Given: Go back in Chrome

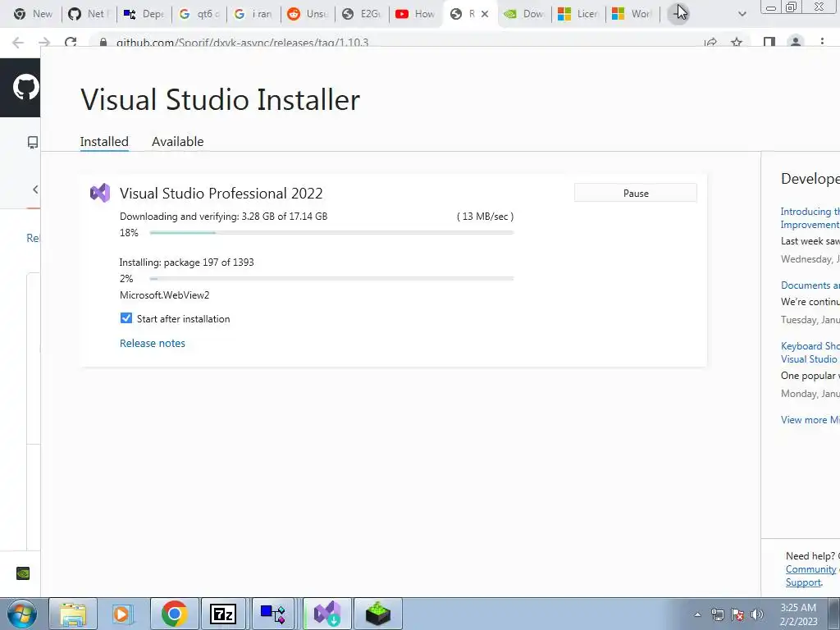Looking at the screenshot, I should (18, 43).
